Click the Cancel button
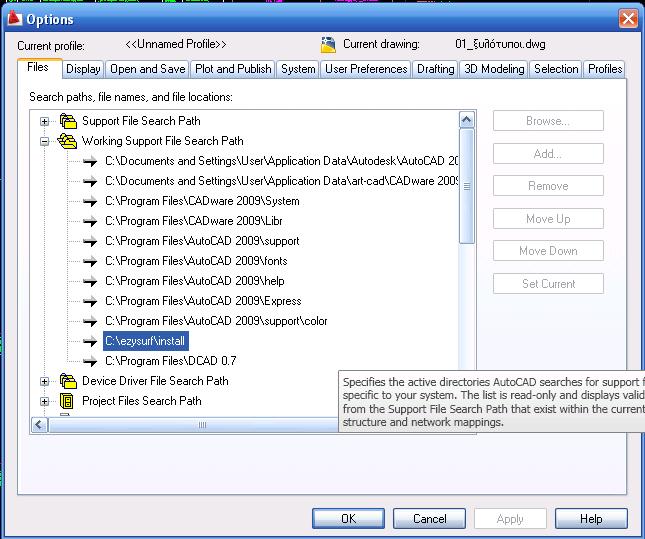 [429, 518]
